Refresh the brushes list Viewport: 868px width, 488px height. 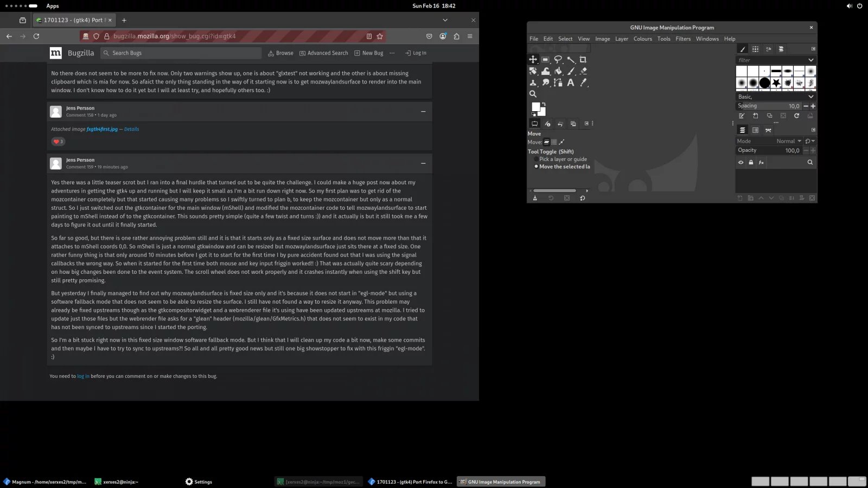pos(796,115)
